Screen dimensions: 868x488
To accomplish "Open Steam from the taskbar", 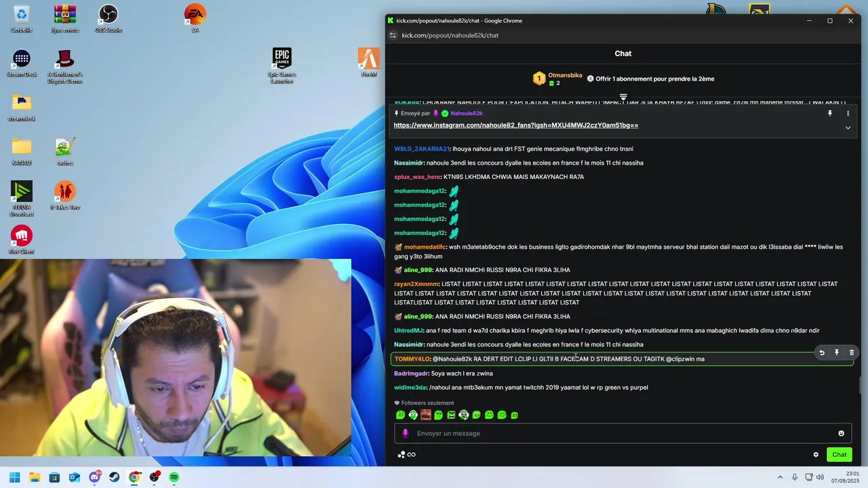I will point(114,478).
